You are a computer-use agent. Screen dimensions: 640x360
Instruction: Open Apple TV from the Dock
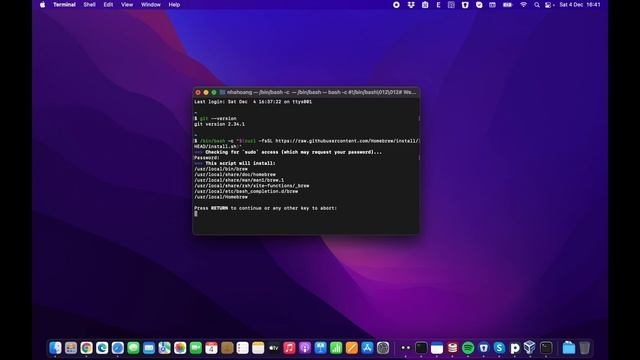pyautogui.click(x=273, y=348)
